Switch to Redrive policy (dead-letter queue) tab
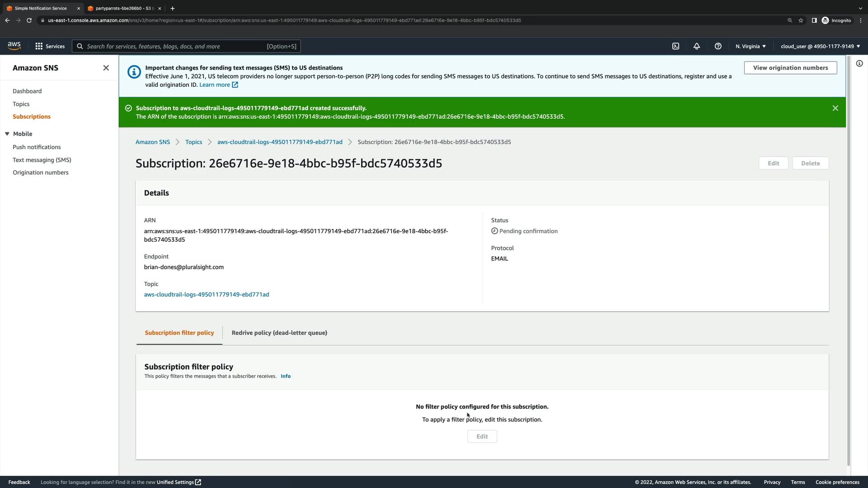Screen dimensions: 868x488 click(x=279, y=333)
